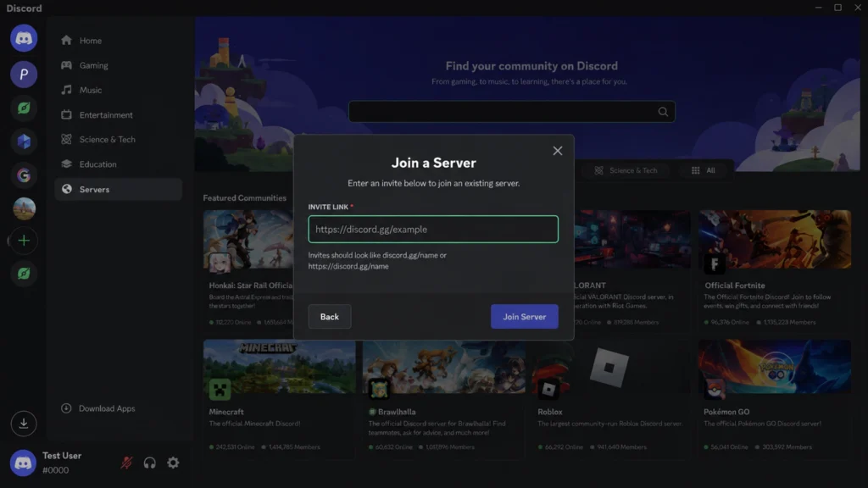Image resolution: width=868 pixels, height=488 pixels.
Task: Close the Join a Server dialog
Action: (558, 151)
